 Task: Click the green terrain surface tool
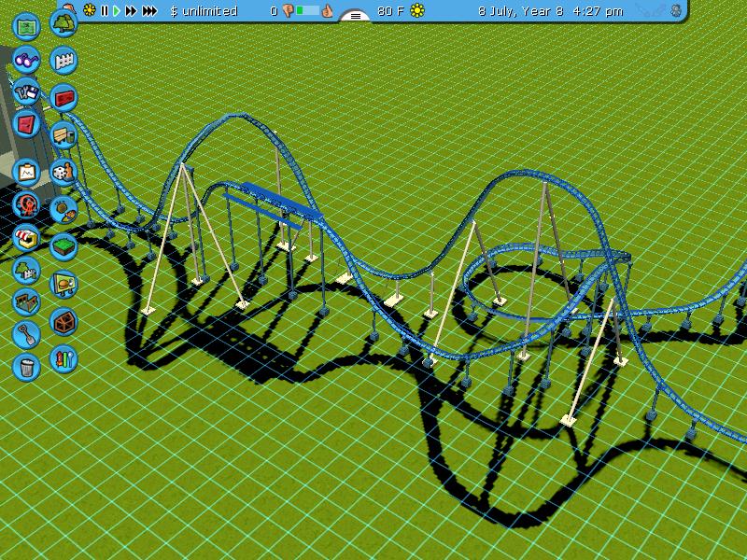tap(63, 246)
